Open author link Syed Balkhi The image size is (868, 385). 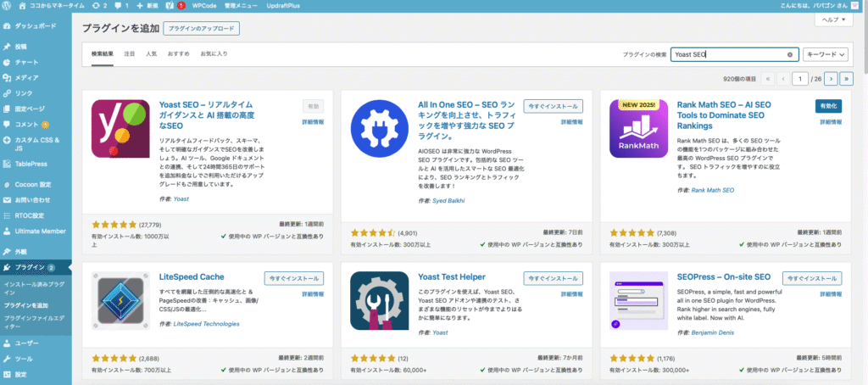point(449,200)
